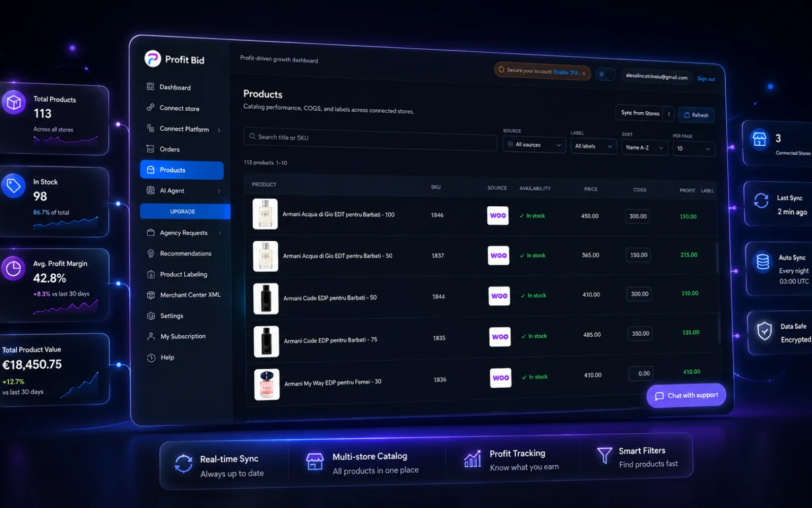
Task: Click the Search title or SKU field
Action: [x=370, y=139]
